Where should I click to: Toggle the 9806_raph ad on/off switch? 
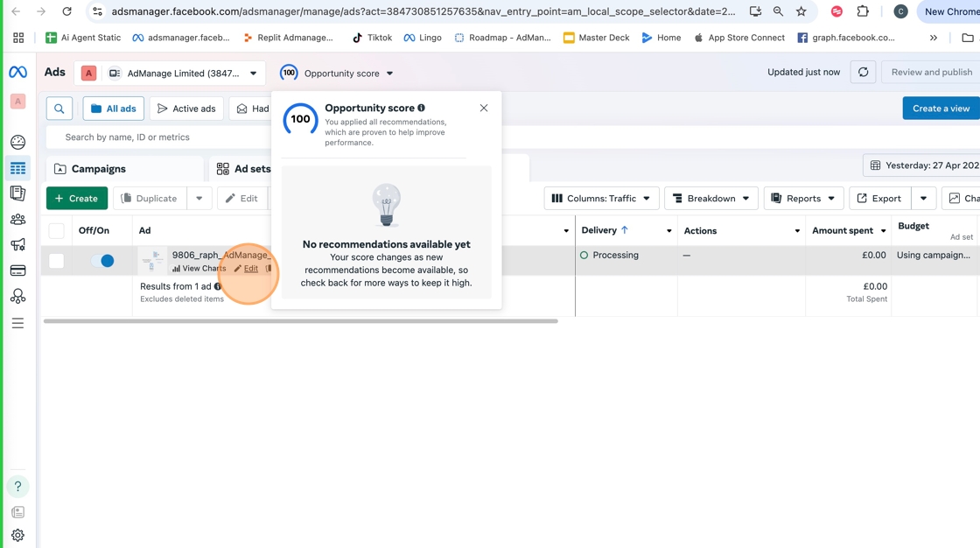pyautogui.click(x=102, y=261)
